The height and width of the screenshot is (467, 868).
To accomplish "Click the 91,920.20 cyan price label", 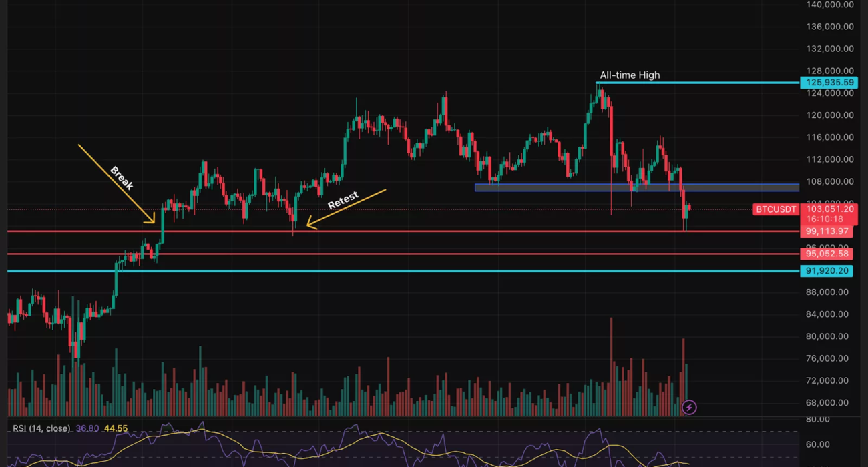I will point(828,271).
